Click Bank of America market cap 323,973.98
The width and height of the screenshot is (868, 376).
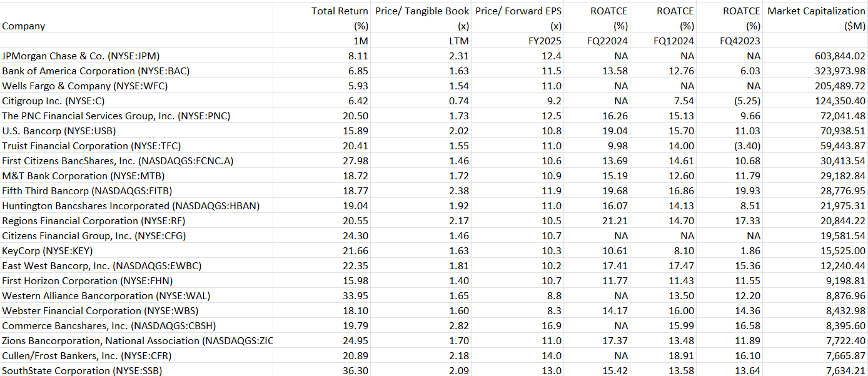(x=816, y=71)
